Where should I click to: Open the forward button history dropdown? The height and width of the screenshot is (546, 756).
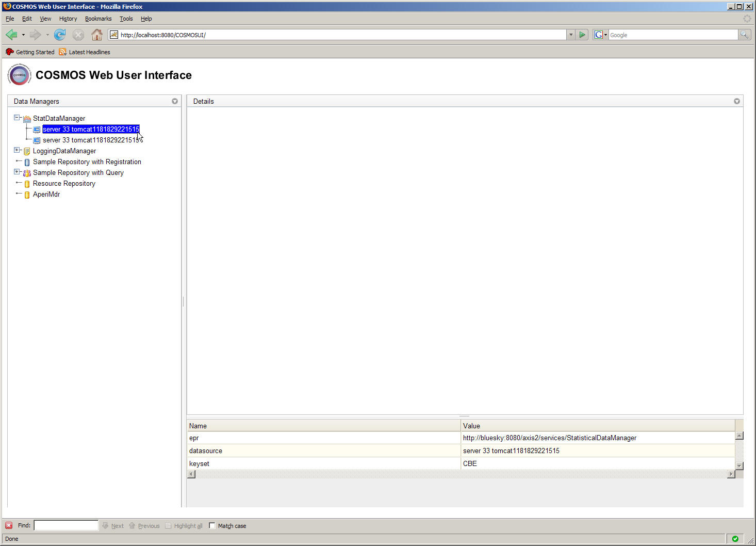coord(47,35)
